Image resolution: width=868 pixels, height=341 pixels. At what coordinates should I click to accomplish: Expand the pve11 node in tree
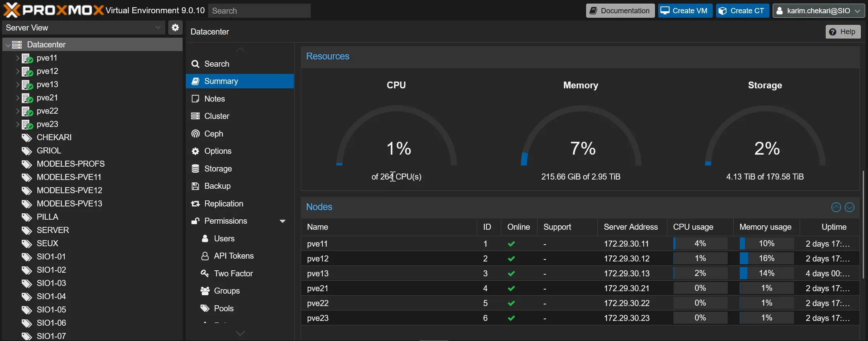coord(17,58)
